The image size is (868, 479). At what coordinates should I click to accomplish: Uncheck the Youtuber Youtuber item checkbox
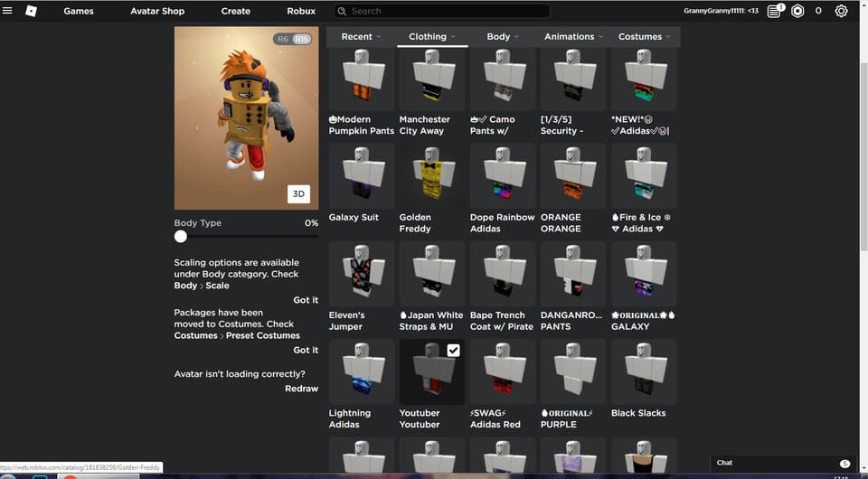(x=453, y=351)
